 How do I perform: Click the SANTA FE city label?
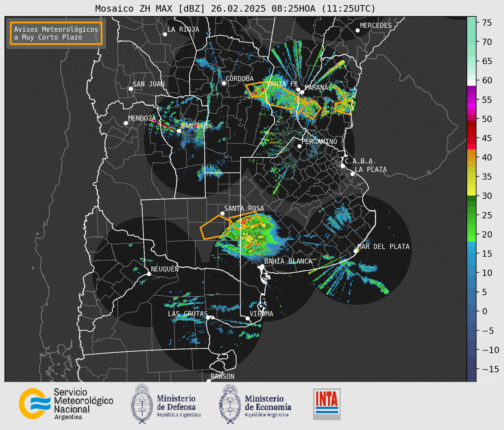(282, 84)
